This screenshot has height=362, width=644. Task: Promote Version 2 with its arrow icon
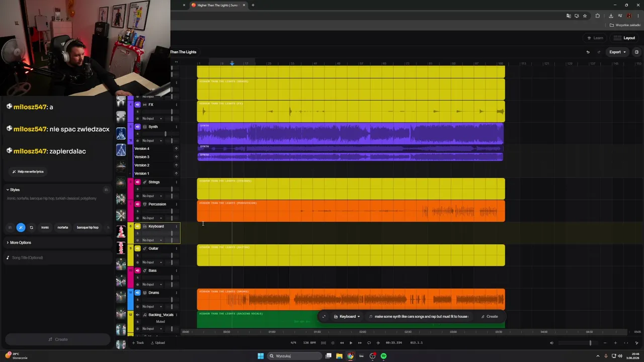[176, 165]
